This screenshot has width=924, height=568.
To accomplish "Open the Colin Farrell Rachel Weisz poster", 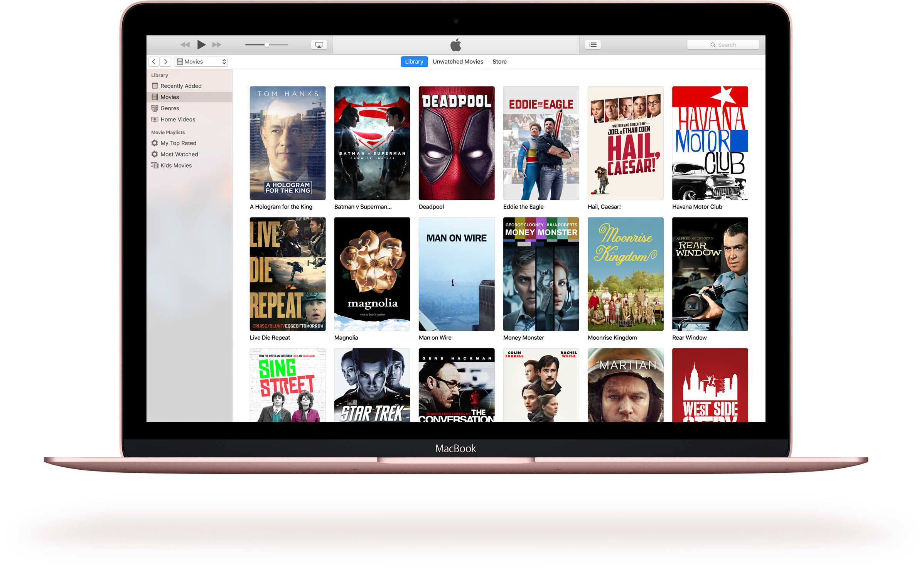I will (541, 385).
